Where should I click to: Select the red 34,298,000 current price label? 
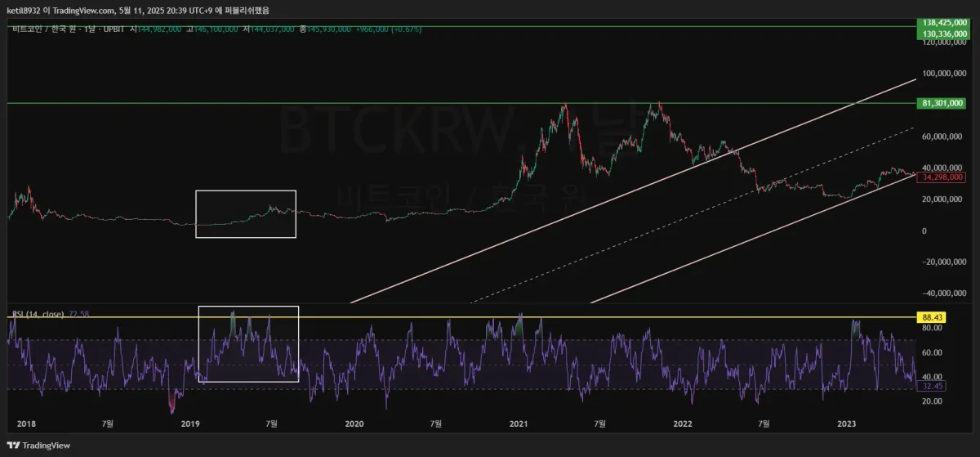coord(942,177)
